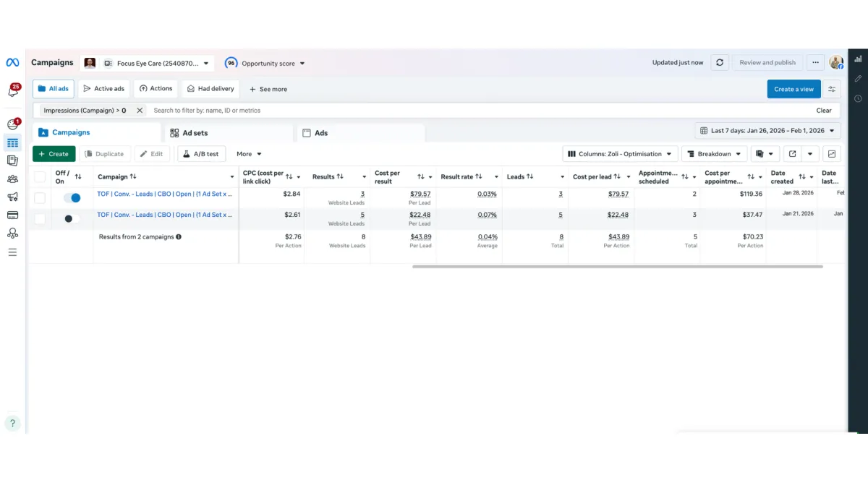The image size is (868, 488).
Task: Click the green Create button
Action: coord(54,154)
